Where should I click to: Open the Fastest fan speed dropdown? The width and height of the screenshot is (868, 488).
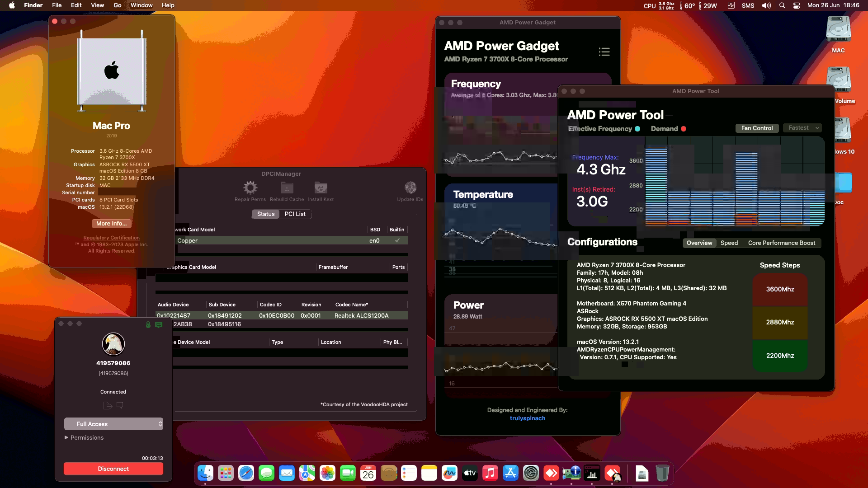(x=802, y=128)
